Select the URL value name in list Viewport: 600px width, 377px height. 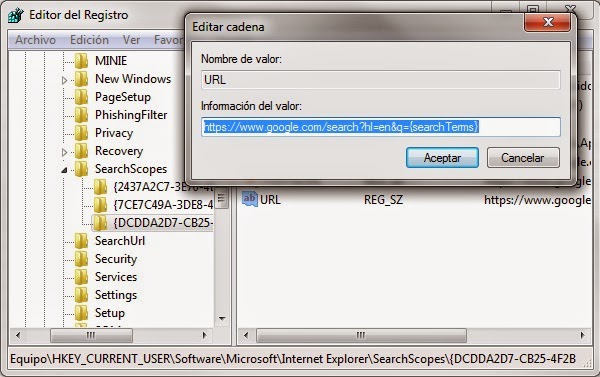270,199
